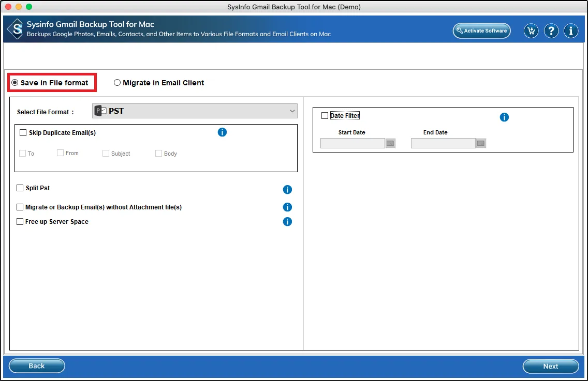Click info icon beside Date Filter

(x=504, y=117)
